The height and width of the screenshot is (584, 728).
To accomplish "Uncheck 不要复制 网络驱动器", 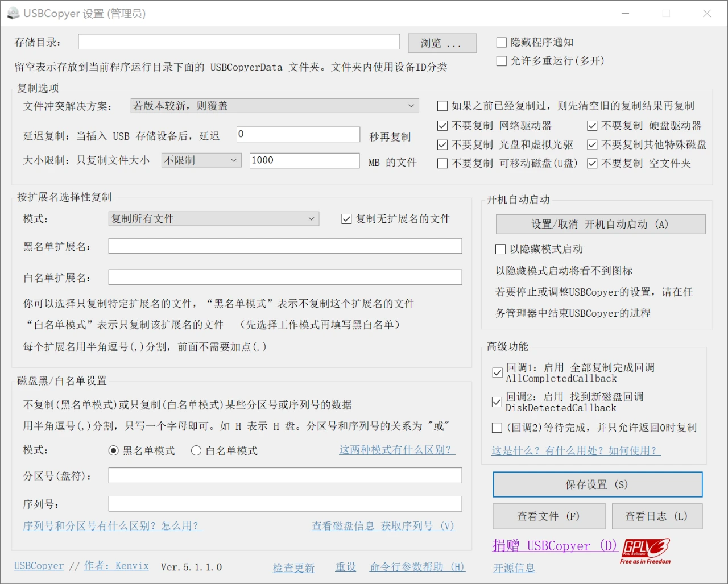I will click(442, 125).
